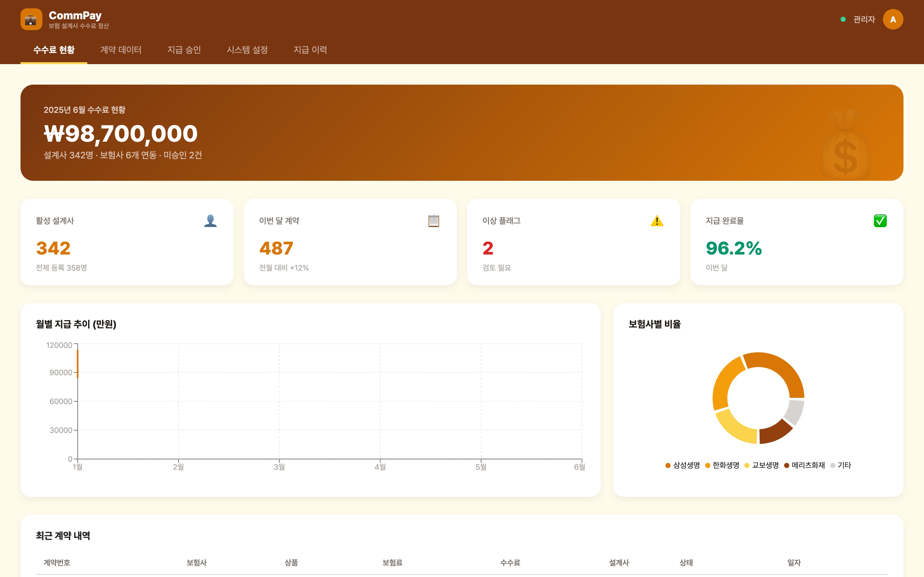This screenshot has width=924, height=577.
Task: Click the person icon on 활성 설계사 card
Action: pos(210,221)
